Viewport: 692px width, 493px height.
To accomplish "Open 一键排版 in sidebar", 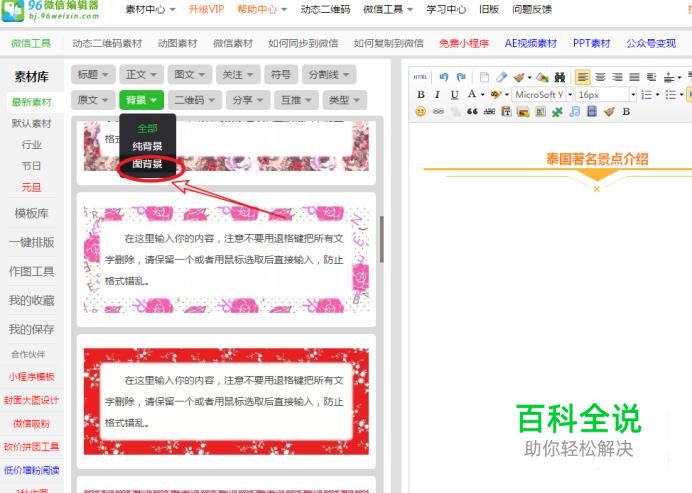I will click(x=31, y=242).
